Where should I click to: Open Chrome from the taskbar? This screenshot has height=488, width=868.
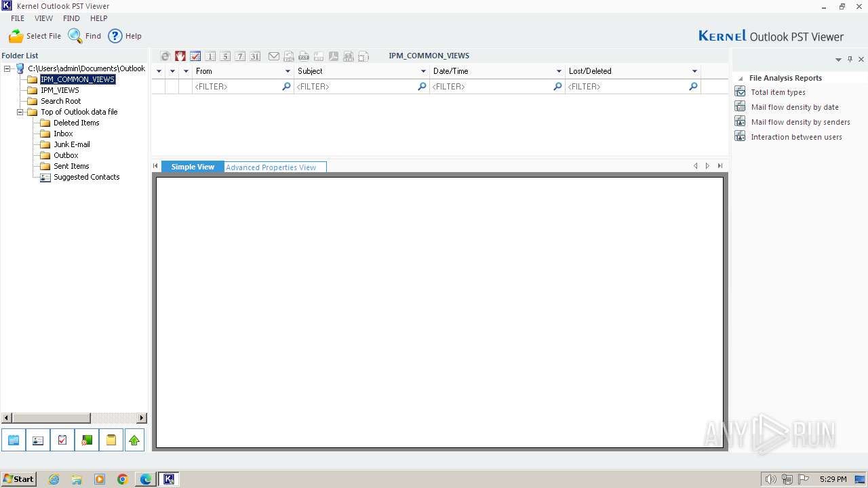tap(123, 479)
